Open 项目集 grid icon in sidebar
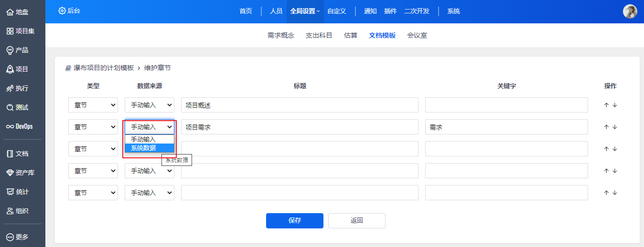Image resolution: width=644 pixels, height=247 pixels. point(10,31)
